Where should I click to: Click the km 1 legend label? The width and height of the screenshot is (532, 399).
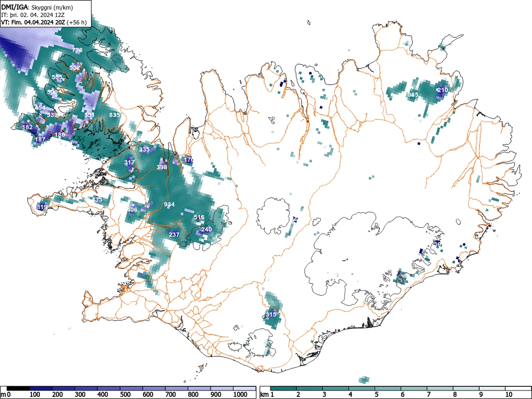point(268,395)
